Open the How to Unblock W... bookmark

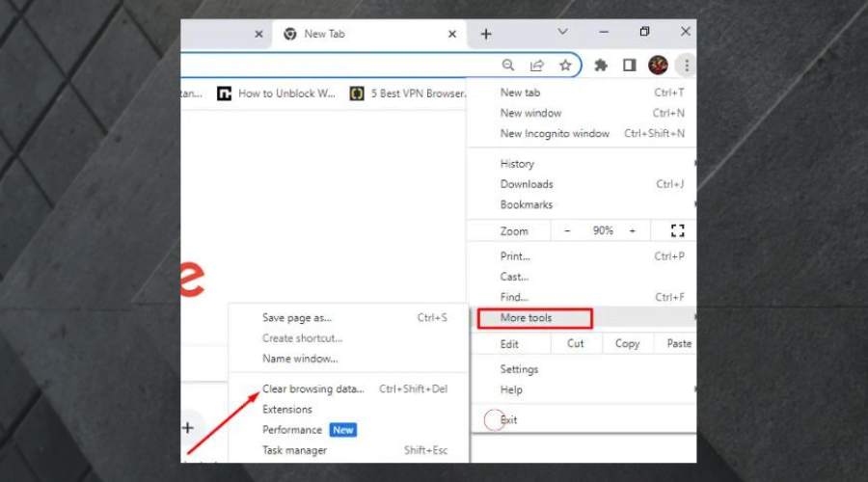tap(276, 94)
